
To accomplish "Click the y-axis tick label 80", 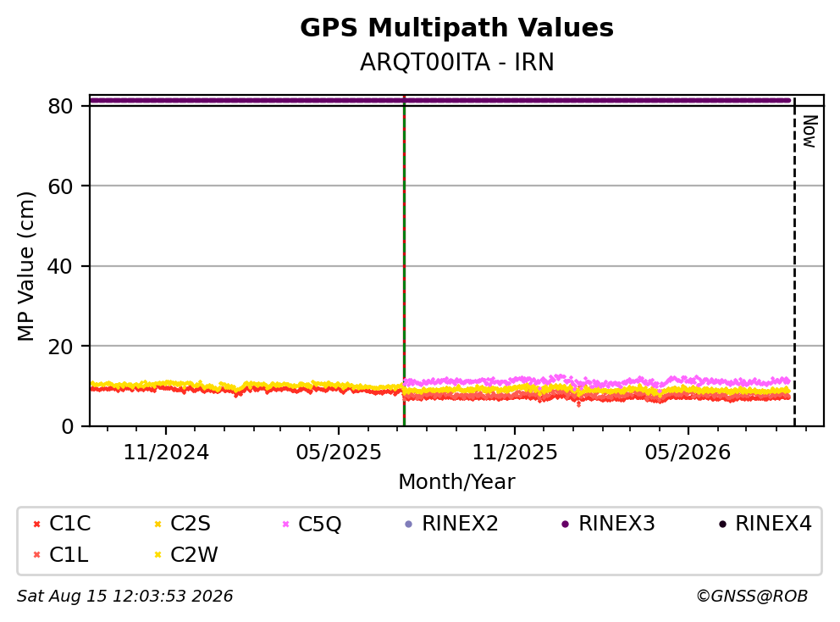I will [60, 106].
